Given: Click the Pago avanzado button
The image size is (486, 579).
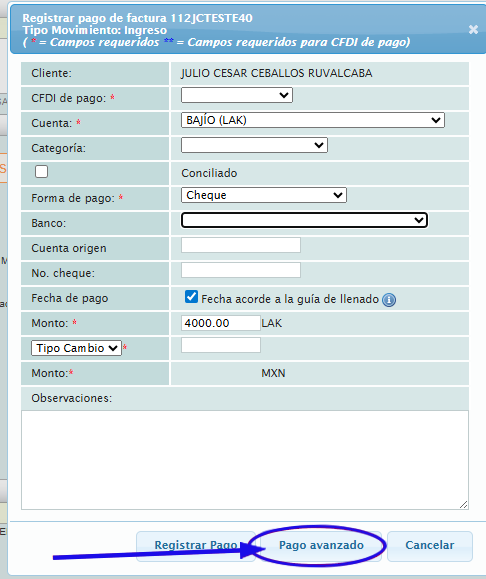Looking at the screenshot, I should pyautogui.click(x=321, y=546).
